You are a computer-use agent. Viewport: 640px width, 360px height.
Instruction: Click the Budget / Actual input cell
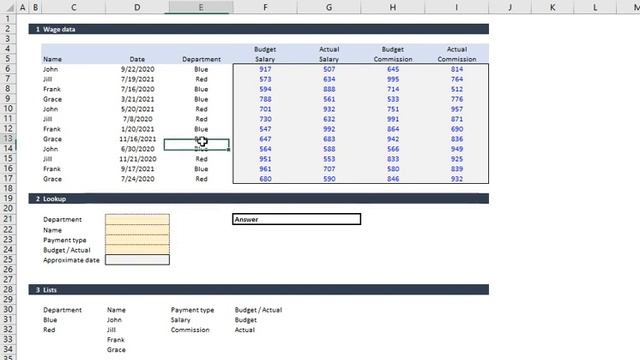click(x=137, y=249)
